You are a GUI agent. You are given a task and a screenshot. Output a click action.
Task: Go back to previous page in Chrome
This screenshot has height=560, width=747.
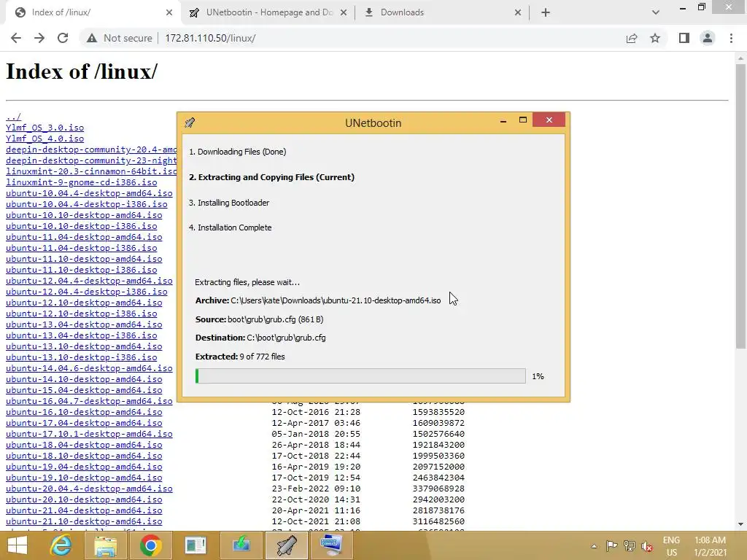(16, 38)
